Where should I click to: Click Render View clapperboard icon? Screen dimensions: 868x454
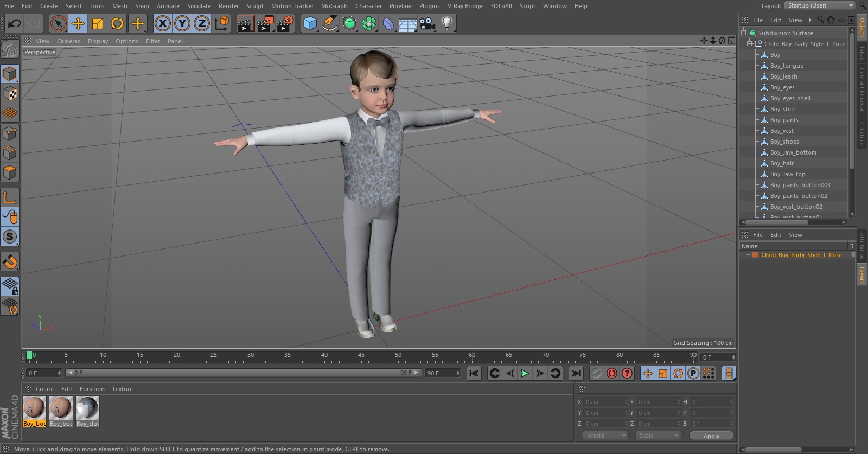tap(245, 23)
